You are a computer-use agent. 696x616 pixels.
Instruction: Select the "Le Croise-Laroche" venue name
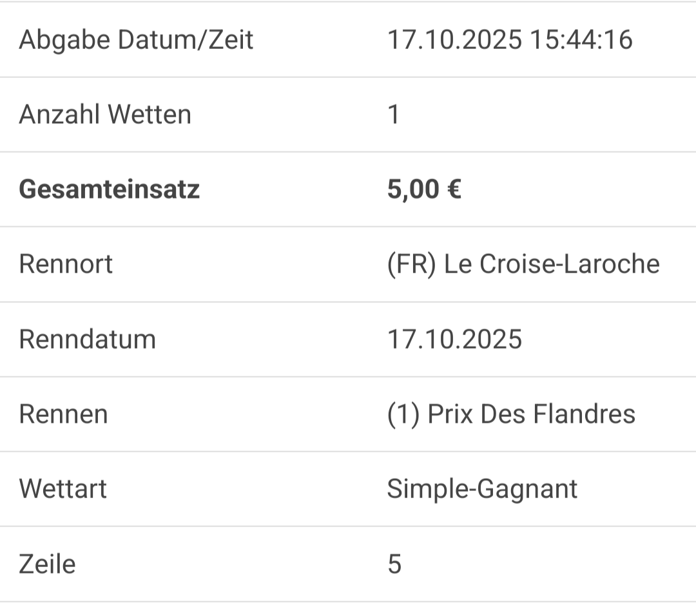click(x=552, y=264)
